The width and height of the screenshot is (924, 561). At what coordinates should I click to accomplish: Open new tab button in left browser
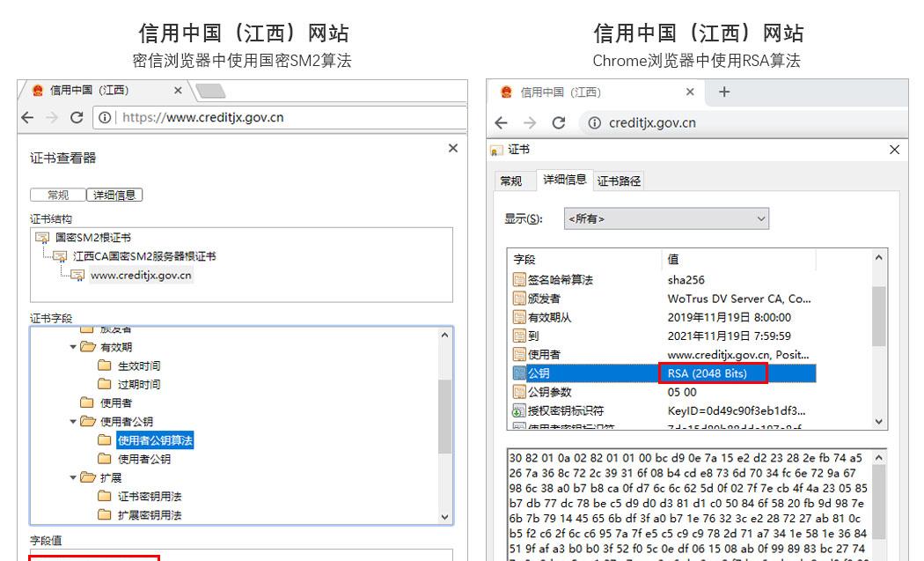[x=210, y=91]
